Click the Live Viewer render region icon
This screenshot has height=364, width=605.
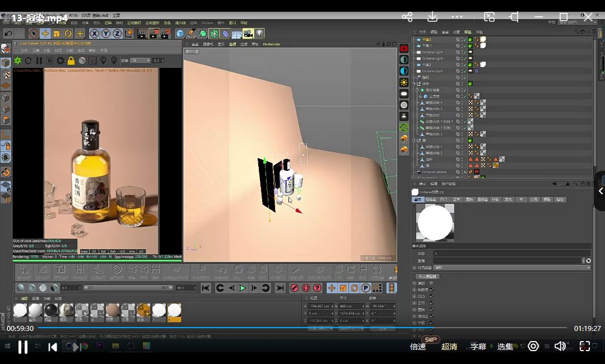[x=92, y=60]
